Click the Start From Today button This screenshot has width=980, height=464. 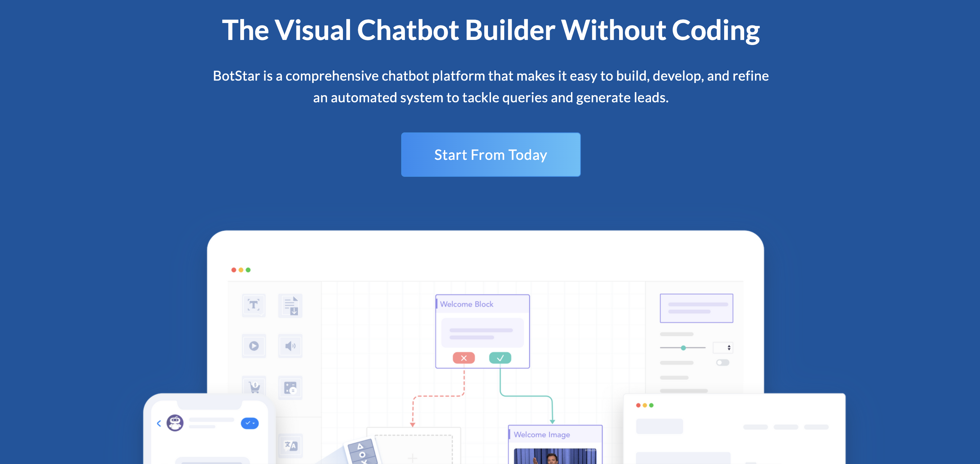tap(490, 154)
